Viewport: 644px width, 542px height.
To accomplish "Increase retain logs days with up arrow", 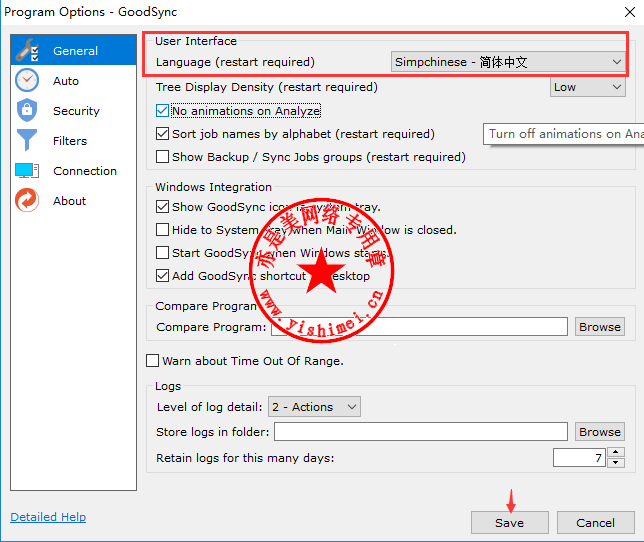I will point(616,452).
